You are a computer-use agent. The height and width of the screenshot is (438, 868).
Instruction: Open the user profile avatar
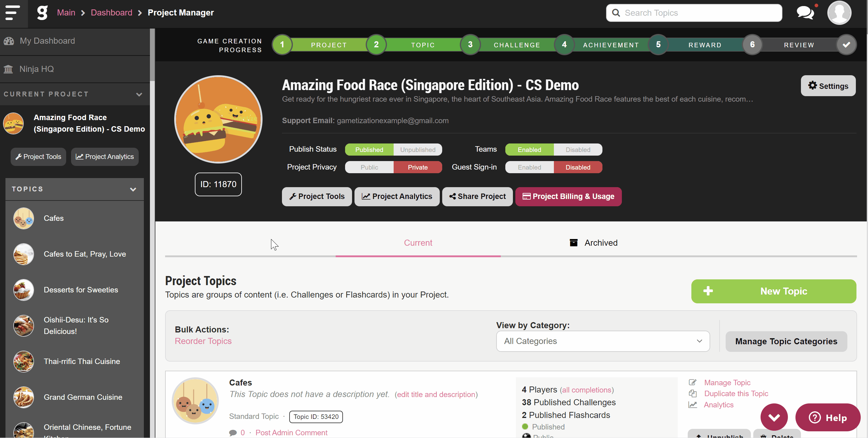point(839,13)
